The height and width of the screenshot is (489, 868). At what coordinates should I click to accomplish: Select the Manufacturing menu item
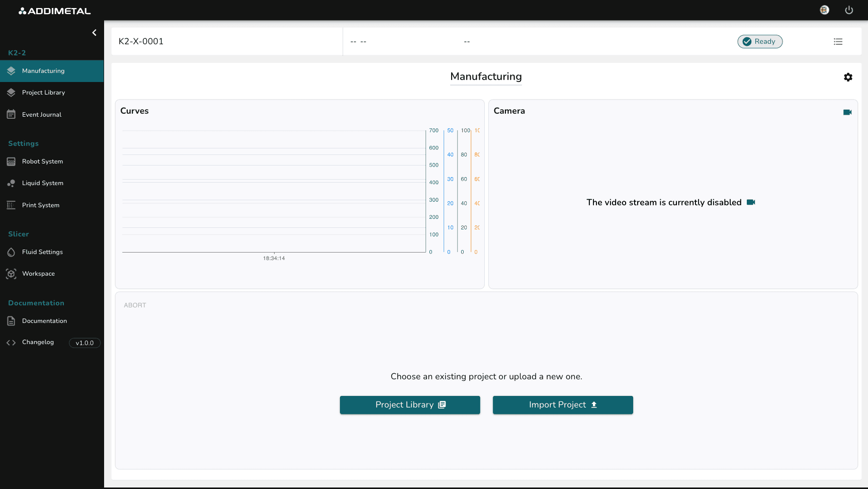[x=43, y=71]
